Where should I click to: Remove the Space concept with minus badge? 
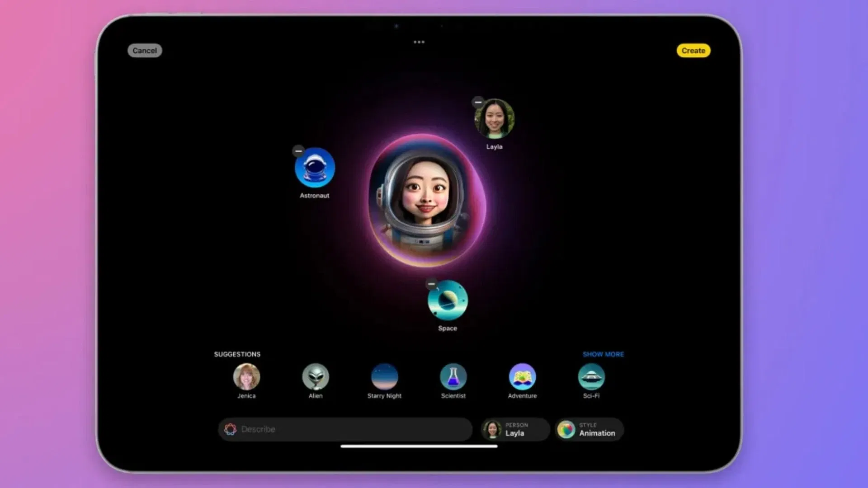click(x=432, y=284)
